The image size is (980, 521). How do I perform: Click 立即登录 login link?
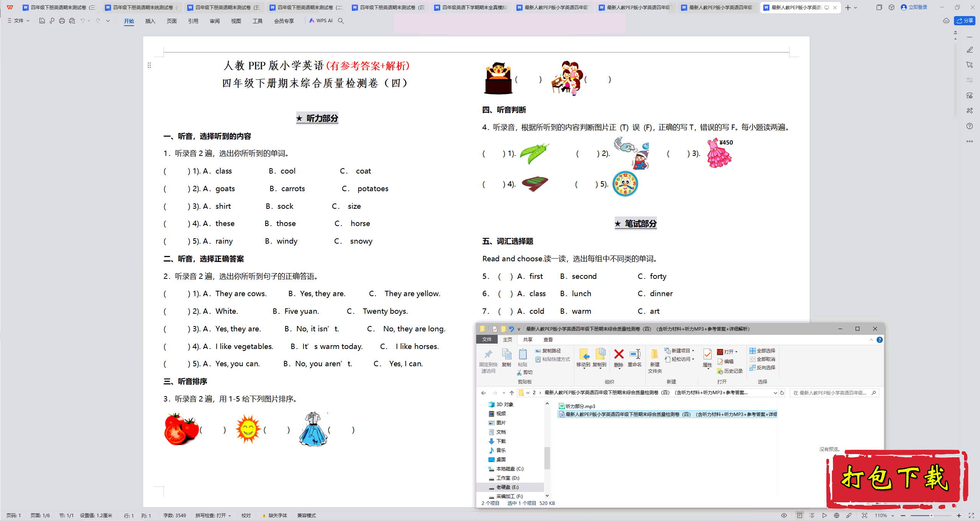(914, 7)
